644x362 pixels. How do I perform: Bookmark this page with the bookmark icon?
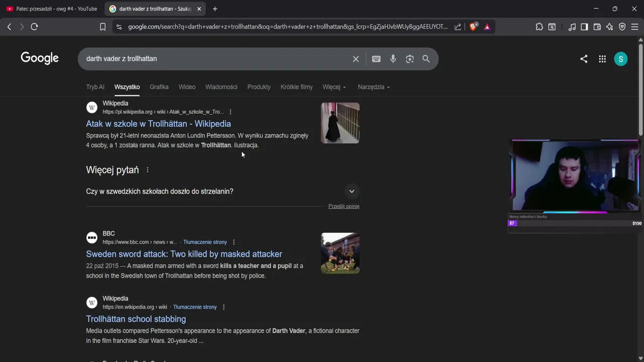click(x=103, y=27)
